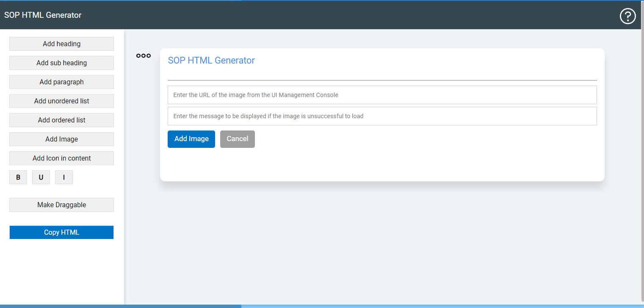Cancel the add image dialog

coord(238,139)
